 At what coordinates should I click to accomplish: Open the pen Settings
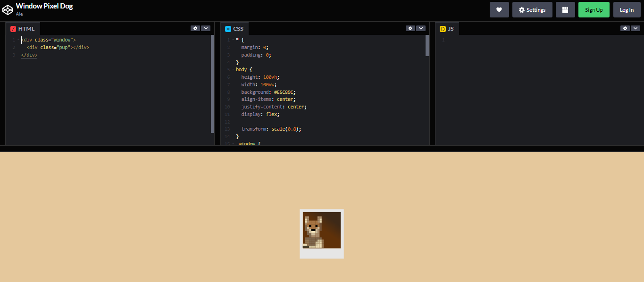click(532, 9)
